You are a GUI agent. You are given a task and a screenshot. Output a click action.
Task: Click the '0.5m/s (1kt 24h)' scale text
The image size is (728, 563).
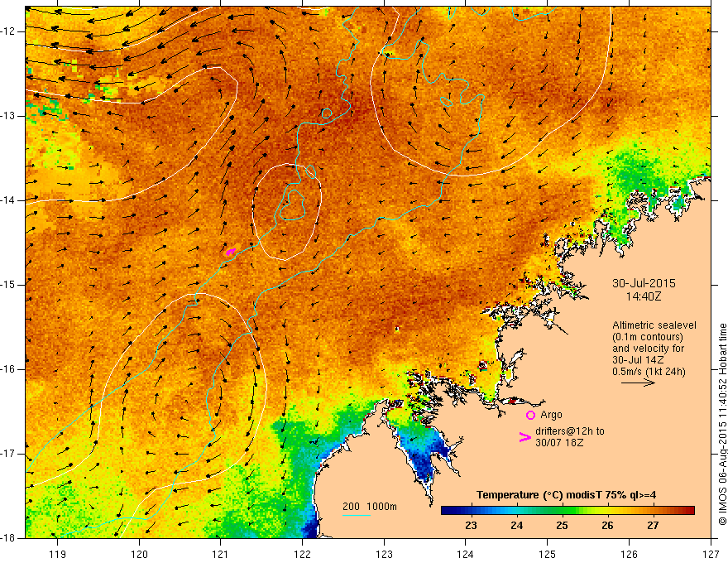point(649,372)
